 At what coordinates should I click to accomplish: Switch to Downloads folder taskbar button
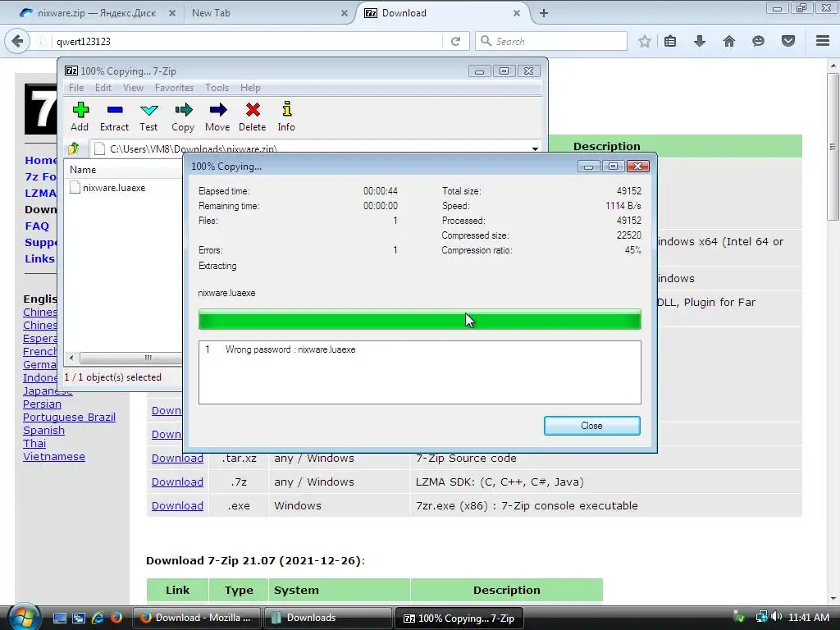pos(327,618)
